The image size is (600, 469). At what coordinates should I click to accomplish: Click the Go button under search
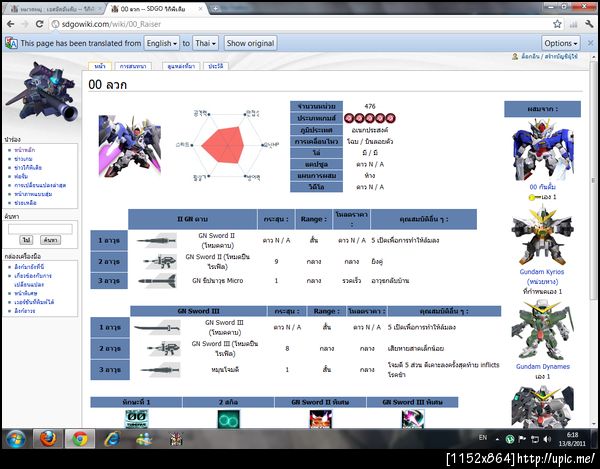[26, 240]
